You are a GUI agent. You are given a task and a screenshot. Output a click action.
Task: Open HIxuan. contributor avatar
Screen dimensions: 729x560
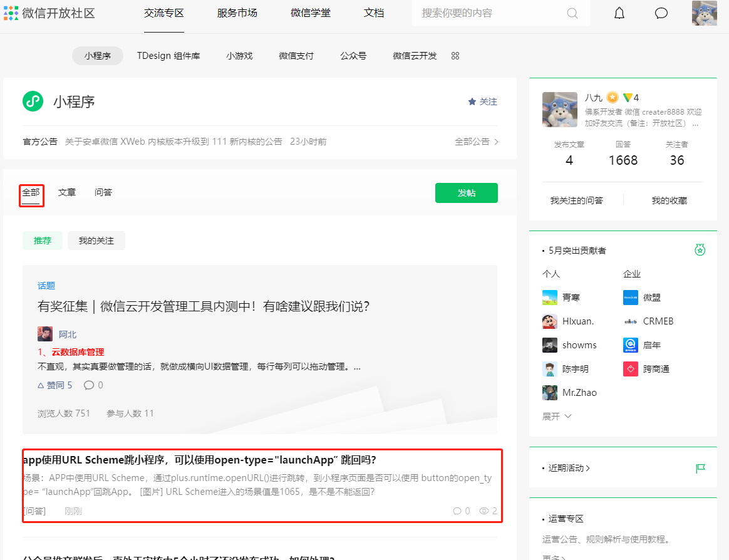[x=550, y=321]
